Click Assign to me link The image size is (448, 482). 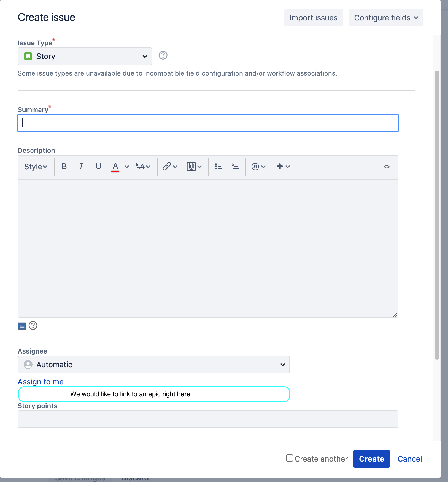41,382
